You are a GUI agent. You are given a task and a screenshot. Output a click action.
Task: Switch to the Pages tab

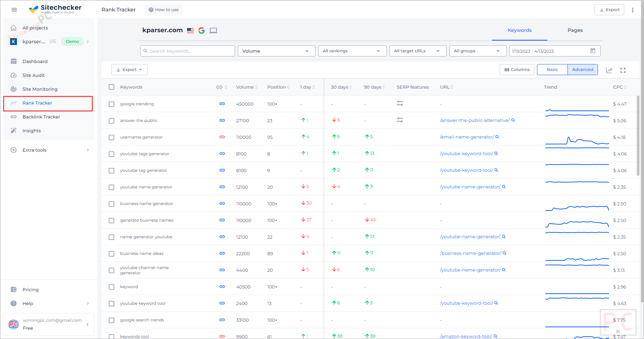point(575,30)
